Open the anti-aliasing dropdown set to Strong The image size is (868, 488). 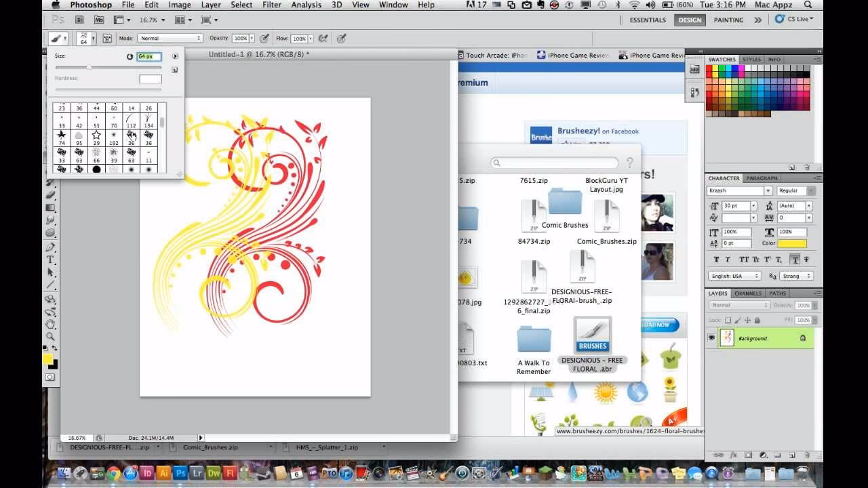[797, 275]
